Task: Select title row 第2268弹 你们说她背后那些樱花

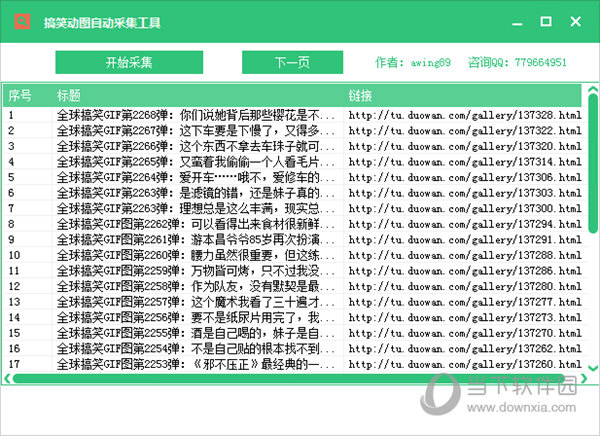Action: 196,115
